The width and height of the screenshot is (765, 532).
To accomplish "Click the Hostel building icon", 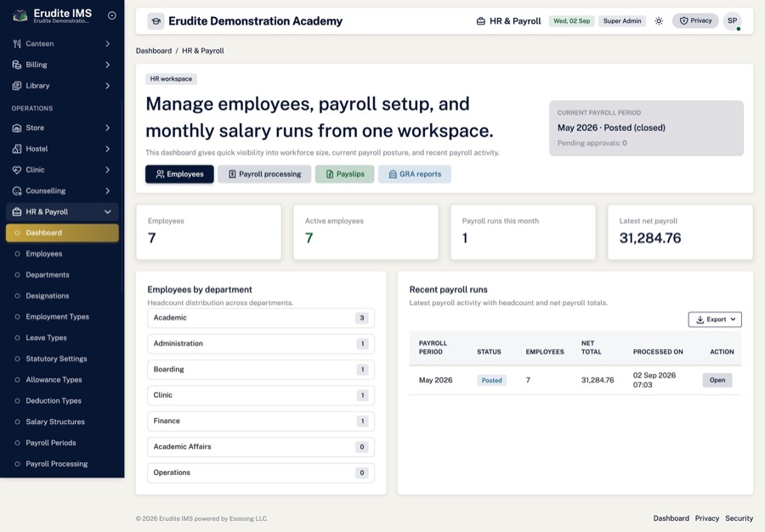I will click(x=17, y=149).
